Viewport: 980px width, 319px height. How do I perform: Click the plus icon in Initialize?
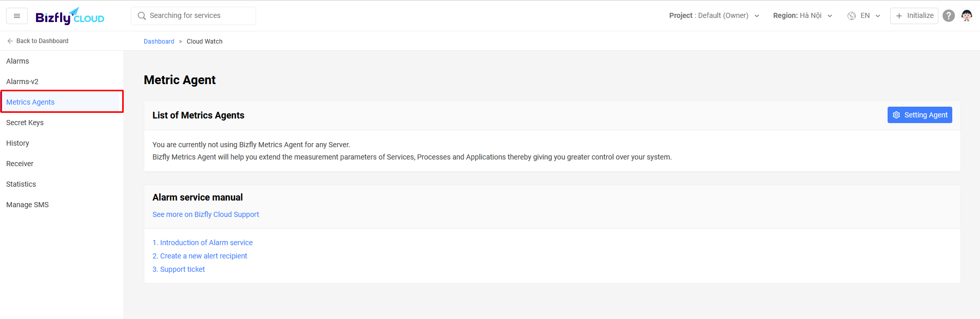click(899, 16)
